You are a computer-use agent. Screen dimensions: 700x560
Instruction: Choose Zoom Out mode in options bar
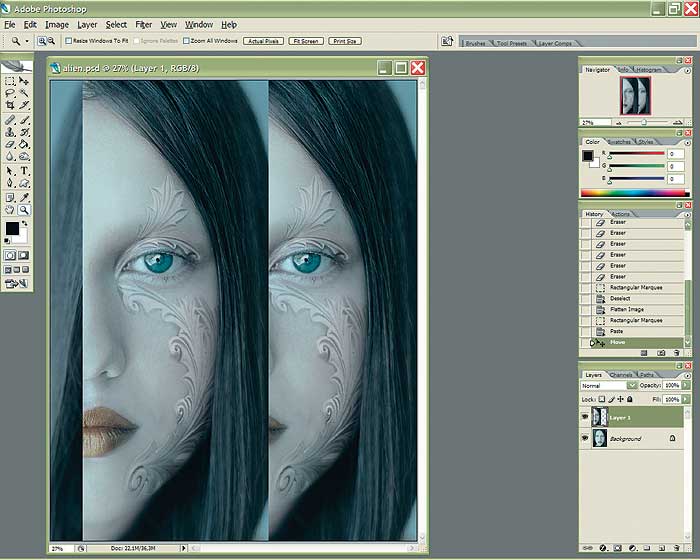[x=51, y=41]
